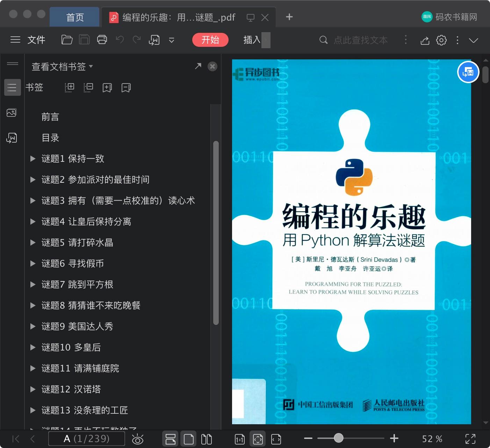This screenshot has height=448, width=490.
Task: Go to first page button
Action: [16, 439]
